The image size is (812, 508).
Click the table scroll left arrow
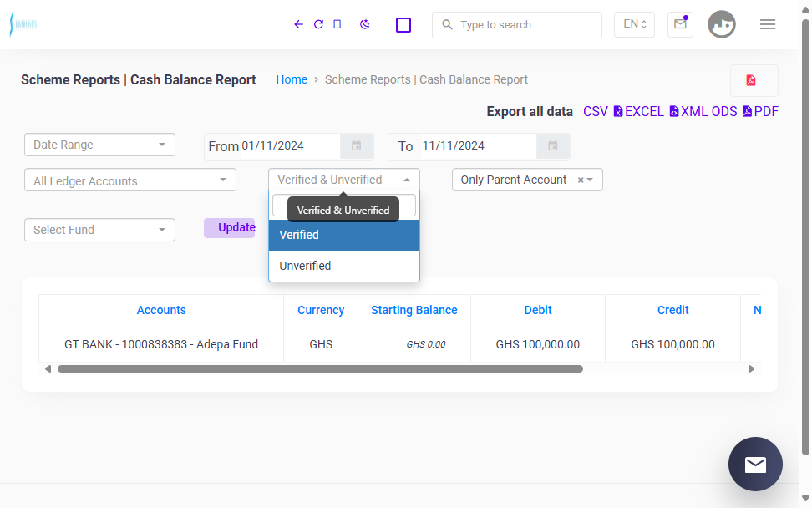point(48,368)
